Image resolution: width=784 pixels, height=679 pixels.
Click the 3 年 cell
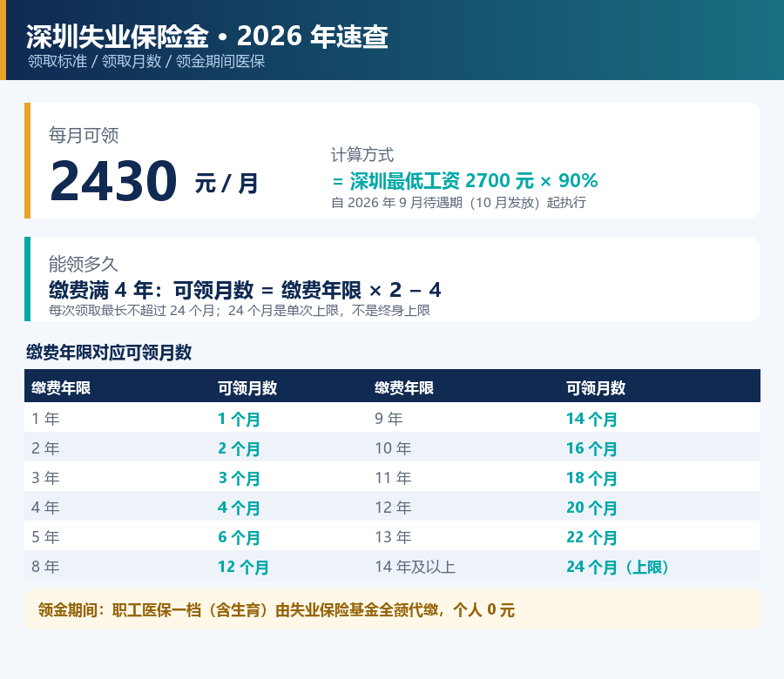coord(45,477)
